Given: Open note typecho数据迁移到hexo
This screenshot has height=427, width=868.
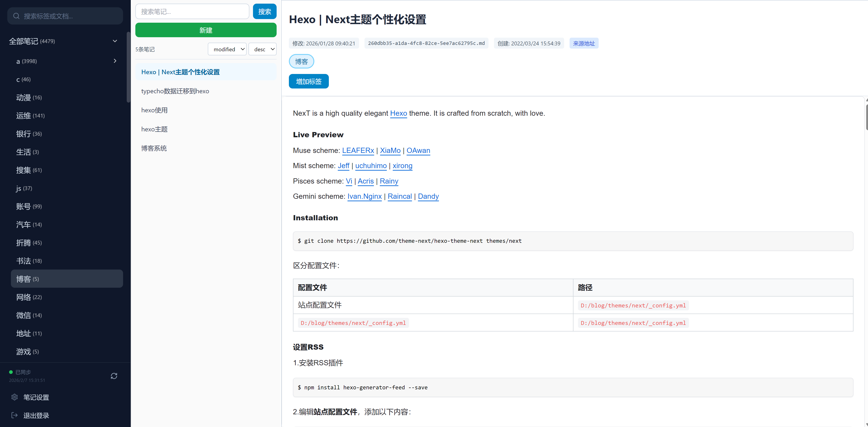Looking at the screenshot, I should (175, 91).
